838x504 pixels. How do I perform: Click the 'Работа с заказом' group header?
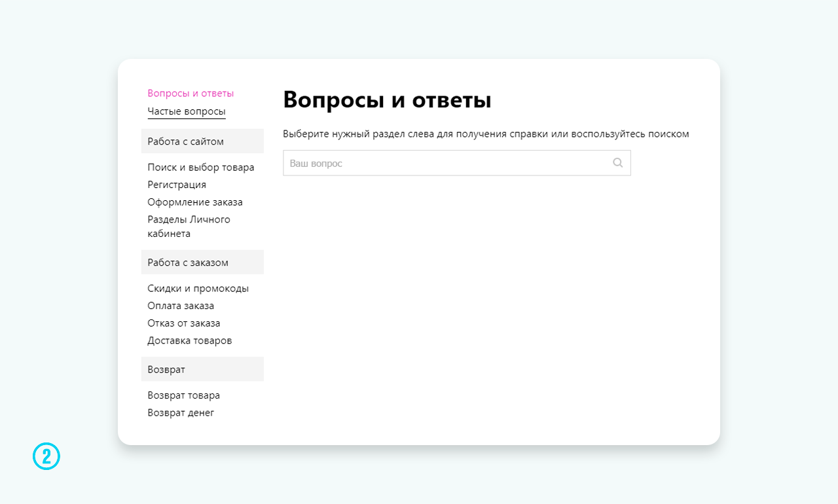pos(202,262)
